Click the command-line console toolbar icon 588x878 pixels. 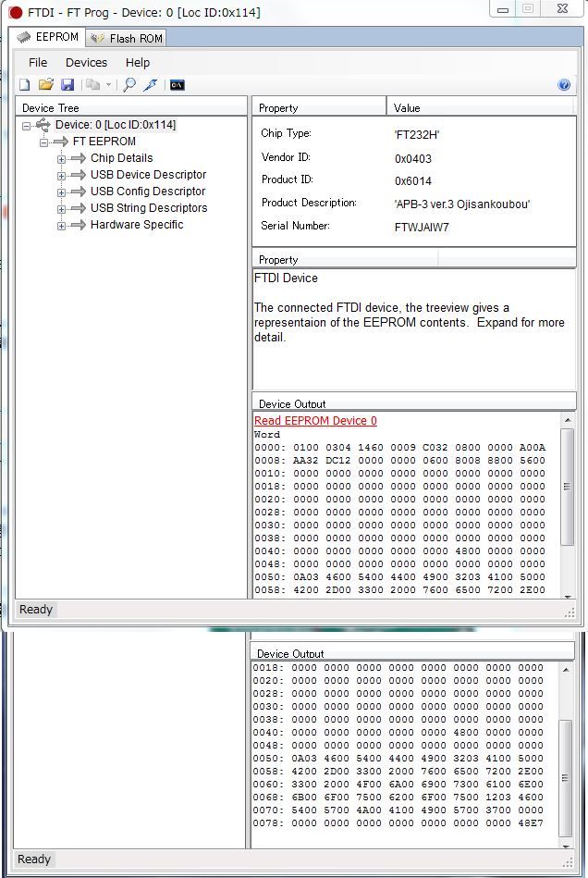coord(178,85)
